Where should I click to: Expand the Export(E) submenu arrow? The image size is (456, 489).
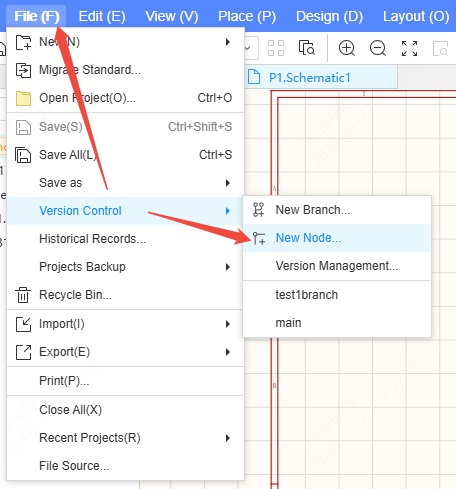coord(228,352)
